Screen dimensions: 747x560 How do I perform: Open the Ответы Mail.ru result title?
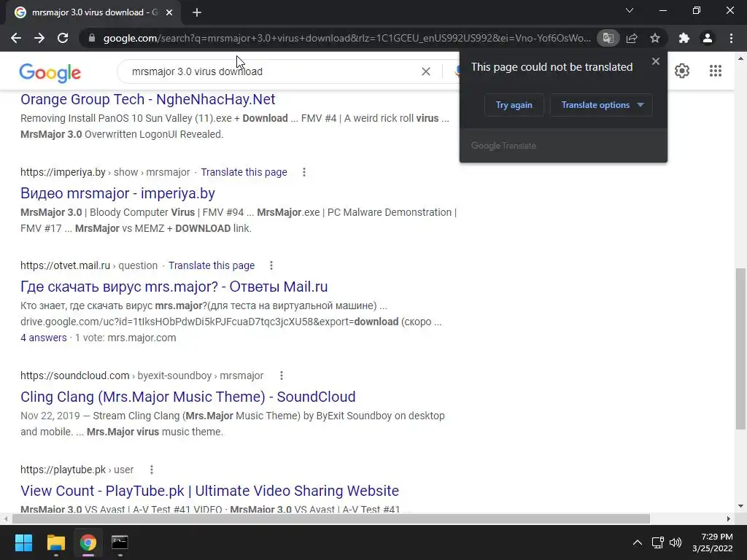click(174, 286)
